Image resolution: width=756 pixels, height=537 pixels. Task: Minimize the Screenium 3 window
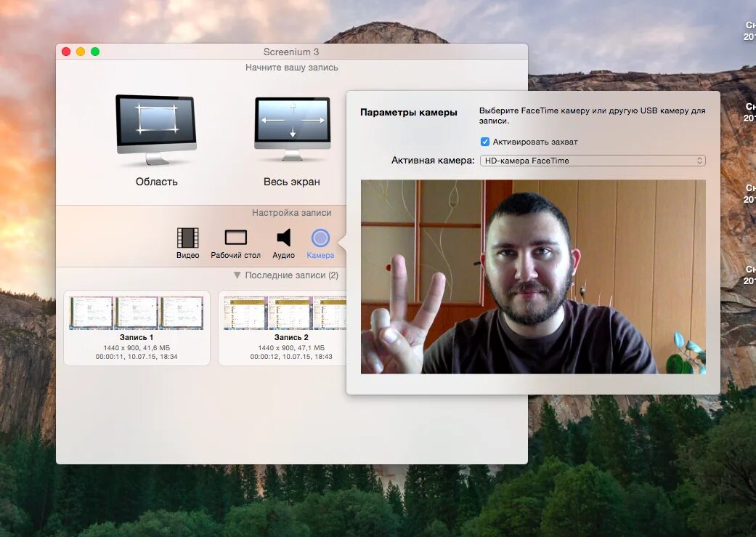pyautogui.click(x=81, y=52)
